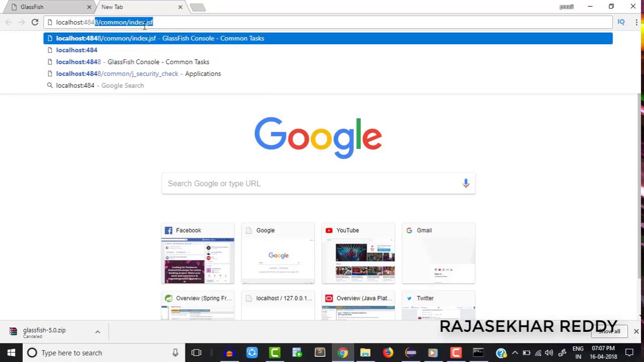Open Chrome's three-dot menu
Screen dimensions: 644x362
pos(636,22)
